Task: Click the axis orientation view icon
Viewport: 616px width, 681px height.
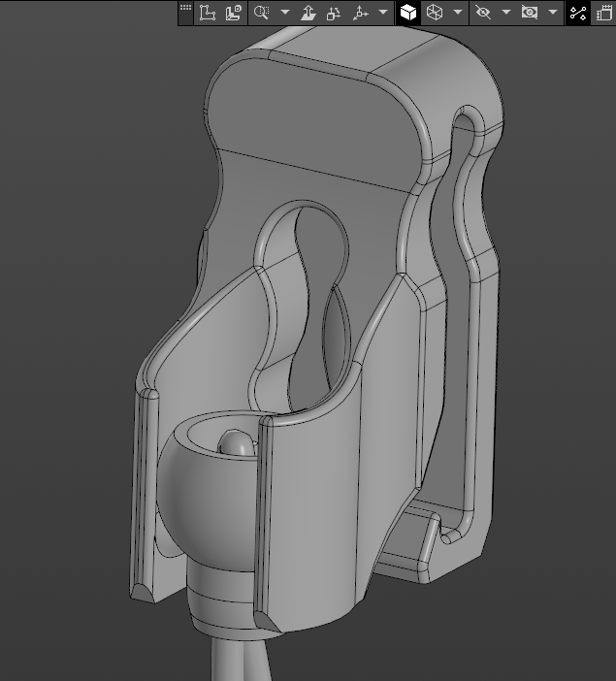Action: 360,13
